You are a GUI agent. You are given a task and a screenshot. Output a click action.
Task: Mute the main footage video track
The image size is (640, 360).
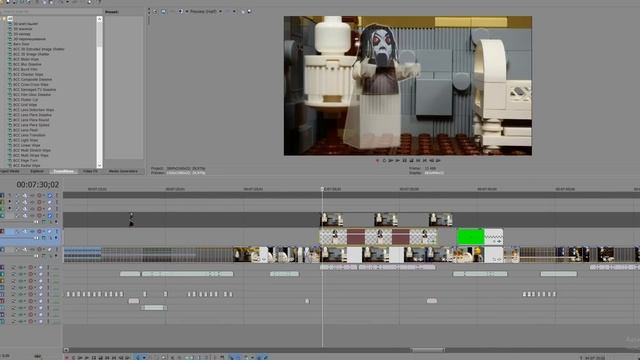49,249
